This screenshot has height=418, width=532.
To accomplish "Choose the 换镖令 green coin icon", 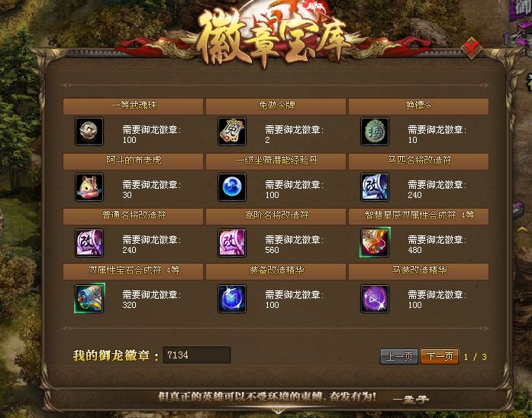I will pyautogui.click(x=375, y=131).
